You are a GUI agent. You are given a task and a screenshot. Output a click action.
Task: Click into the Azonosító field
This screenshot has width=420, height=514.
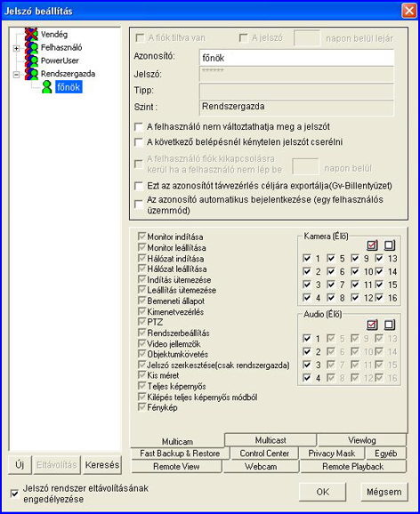296,58
